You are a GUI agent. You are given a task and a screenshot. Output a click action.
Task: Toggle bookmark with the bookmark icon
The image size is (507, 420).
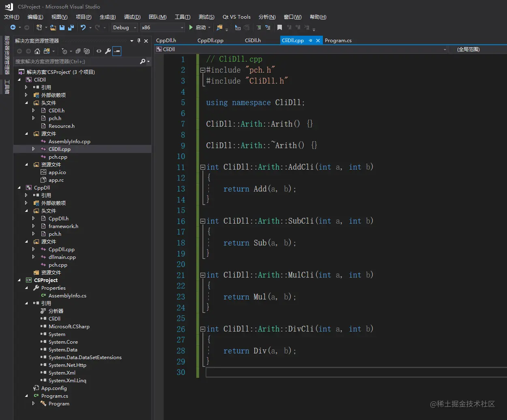pyautogui.click(x=279, y=28)
